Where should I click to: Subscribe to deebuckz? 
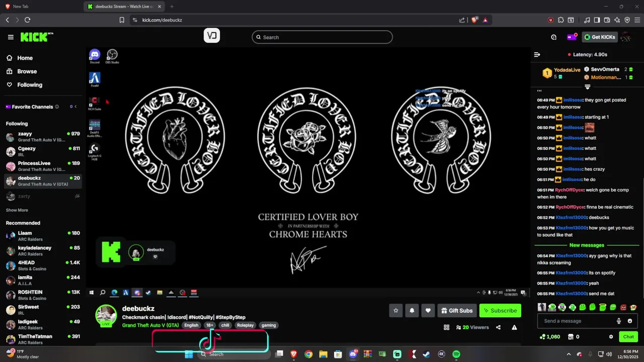[500, 311]
